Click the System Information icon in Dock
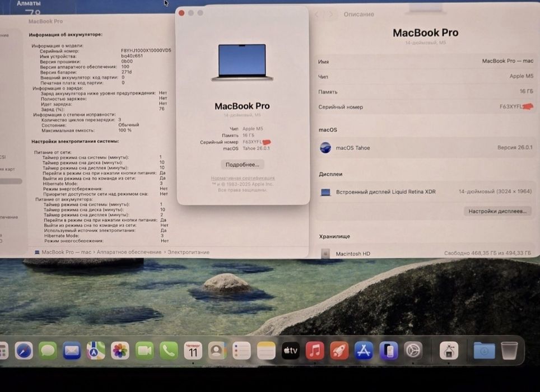The height and width of the screenshot is (392, 540). click(449, 351)
